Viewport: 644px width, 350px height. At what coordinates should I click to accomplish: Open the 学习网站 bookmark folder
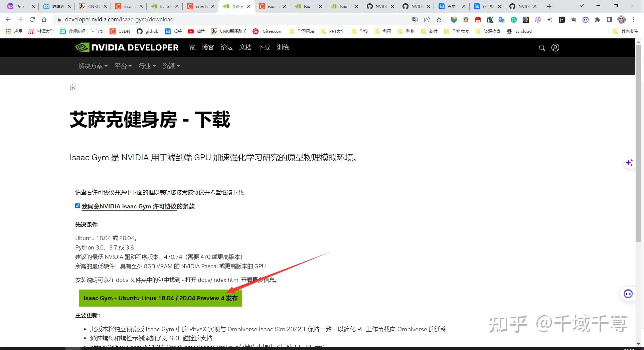pos(302,31)
